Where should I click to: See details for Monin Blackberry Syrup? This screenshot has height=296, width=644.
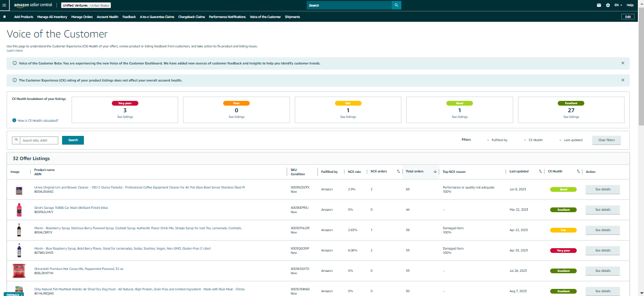603,230
